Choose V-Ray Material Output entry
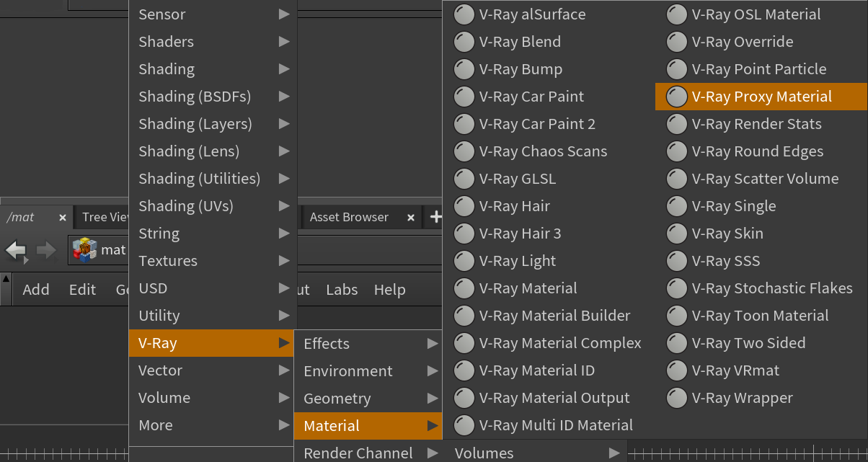868x462 pixels. (549, 398)
